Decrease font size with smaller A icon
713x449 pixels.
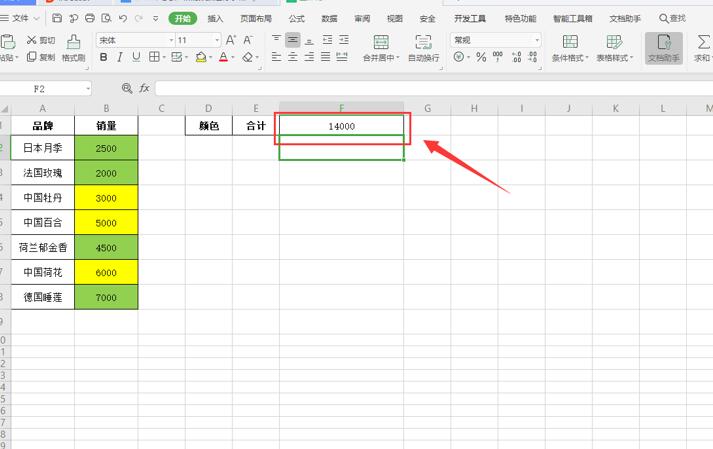(248, 40)
